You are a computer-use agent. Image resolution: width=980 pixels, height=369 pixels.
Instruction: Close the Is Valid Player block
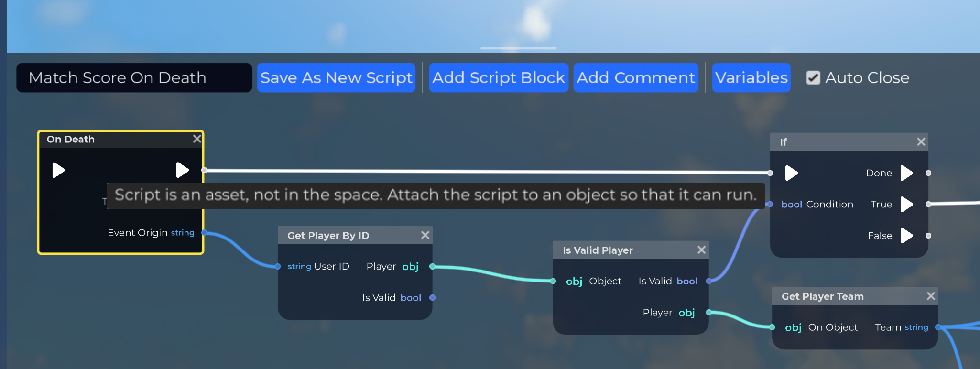[701, 250]
